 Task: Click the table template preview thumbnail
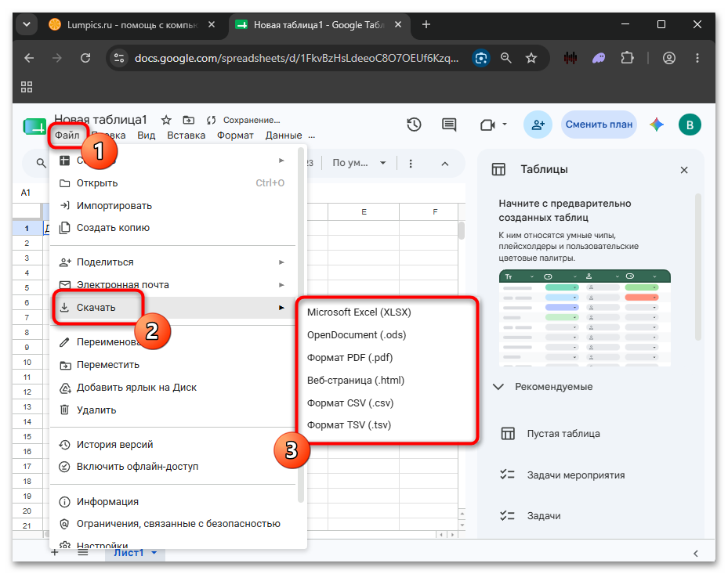[585, 318]
